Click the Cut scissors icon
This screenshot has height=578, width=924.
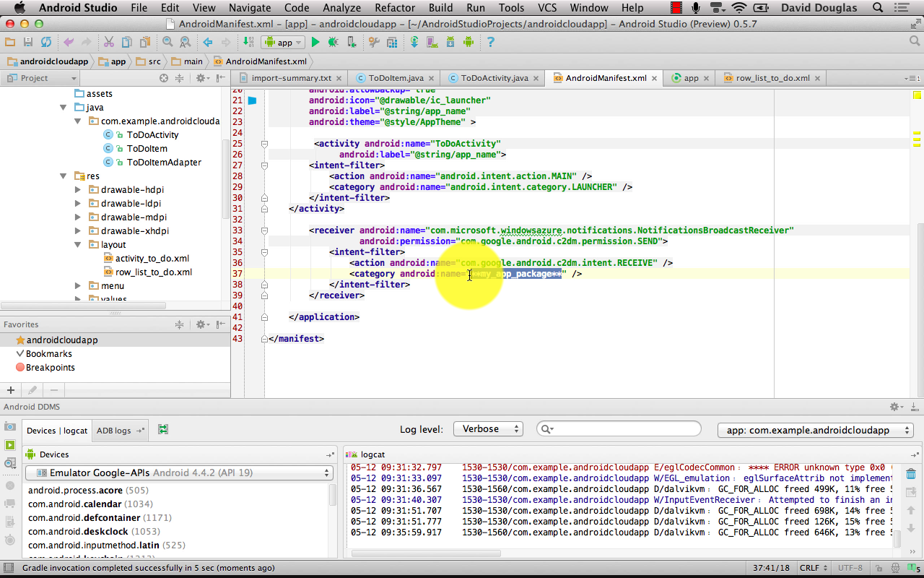[x=109, y=43]
